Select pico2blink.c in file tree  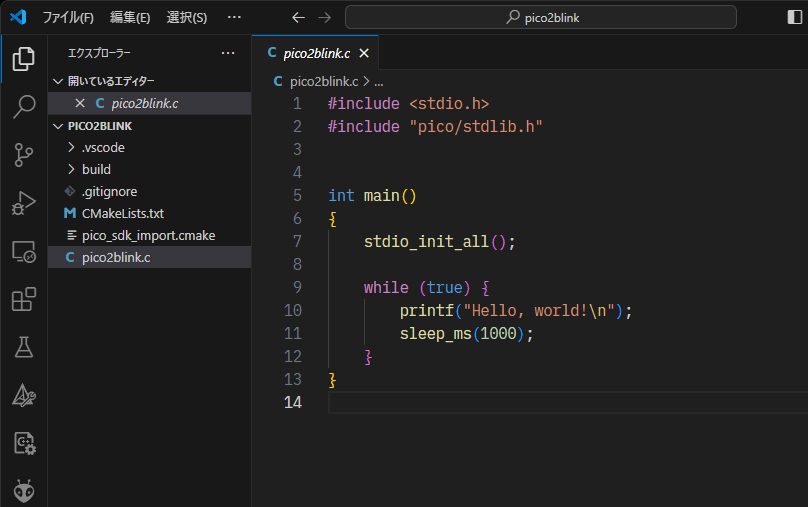pos(149,257)
